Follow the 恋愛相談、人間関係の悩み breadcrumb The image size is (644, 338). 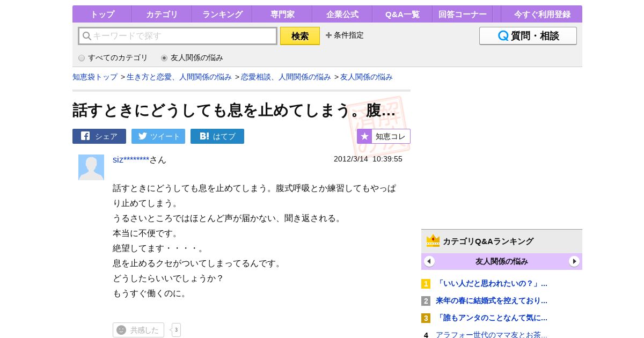(286, 77)
